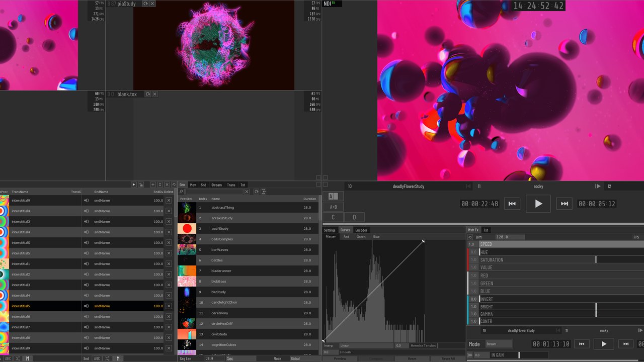Image resolution: width=644 pixels, height=362 pixels.
Task: Play the lower stream transport
Action: coord(604,344)
